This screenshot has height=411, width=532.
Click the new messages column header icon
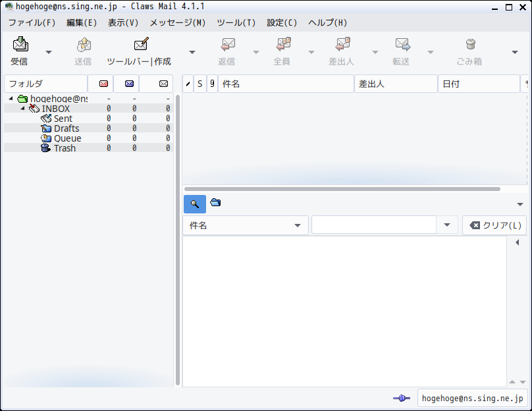click(x=103, y=84)
